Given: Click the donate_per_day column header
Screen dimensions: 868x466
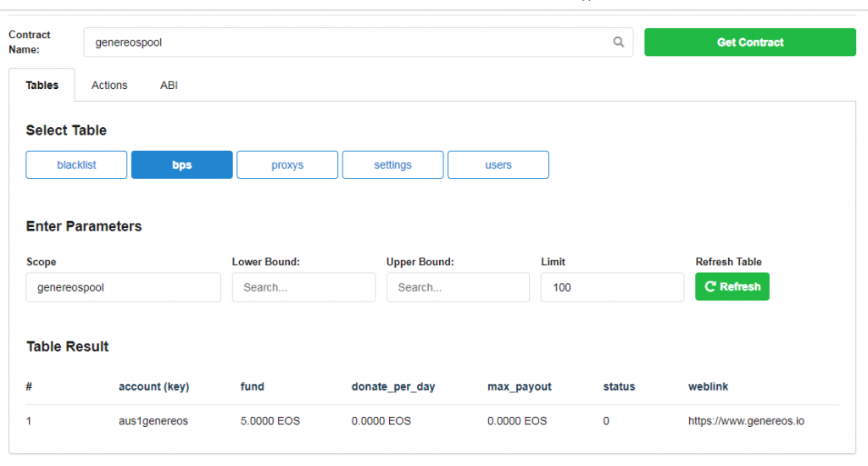Looking at the screenshot, I should (393, 387).
